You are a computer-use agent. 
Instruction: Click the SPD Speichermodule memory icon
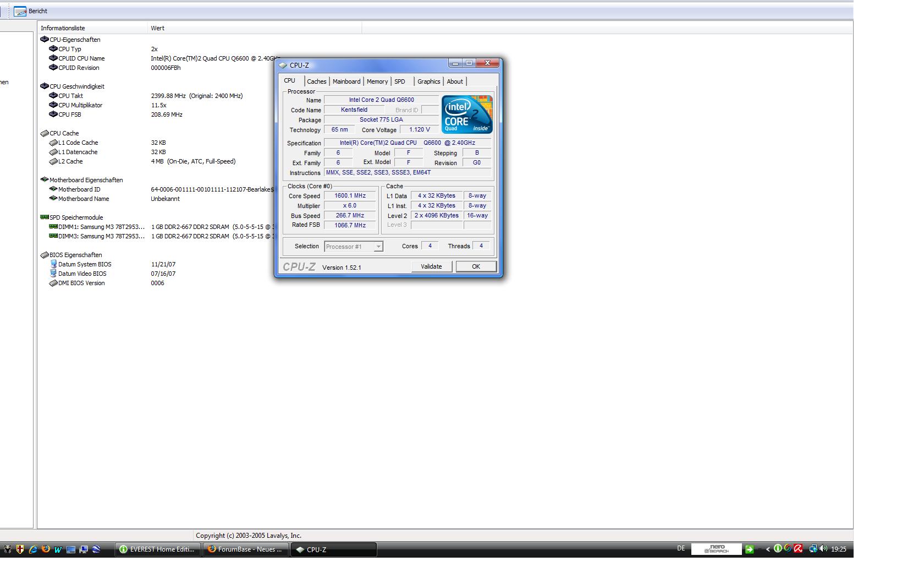[45, 217]
